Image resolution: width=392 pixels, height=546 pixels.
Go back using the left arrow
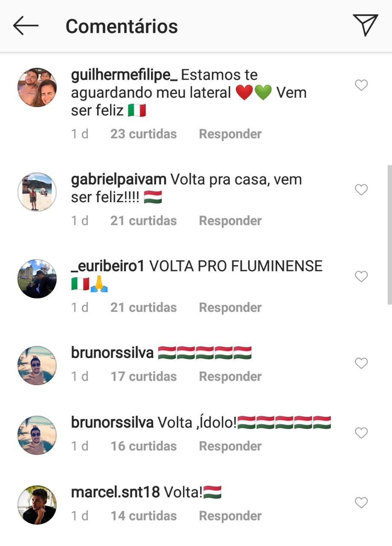26,26
